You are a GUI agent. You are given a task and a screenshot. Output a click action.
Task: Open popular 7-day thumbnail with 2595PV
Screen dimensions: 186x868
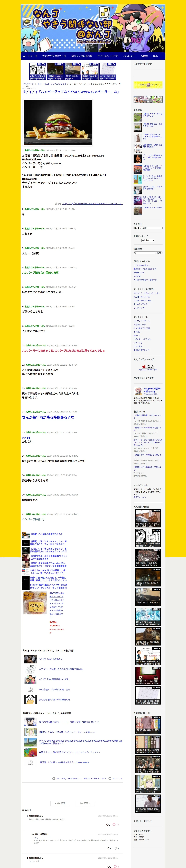[x=148, y=636]
